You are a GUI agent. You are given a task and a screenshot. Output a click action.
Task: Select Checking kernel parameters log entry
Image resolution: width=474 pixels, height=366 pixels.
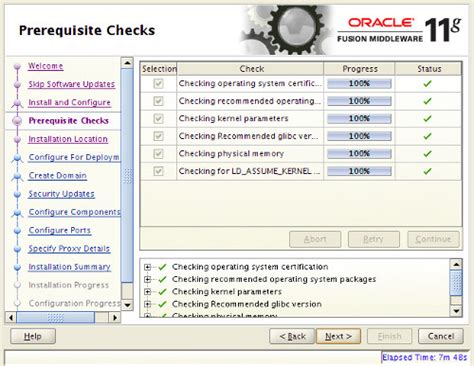coord(227,292)
